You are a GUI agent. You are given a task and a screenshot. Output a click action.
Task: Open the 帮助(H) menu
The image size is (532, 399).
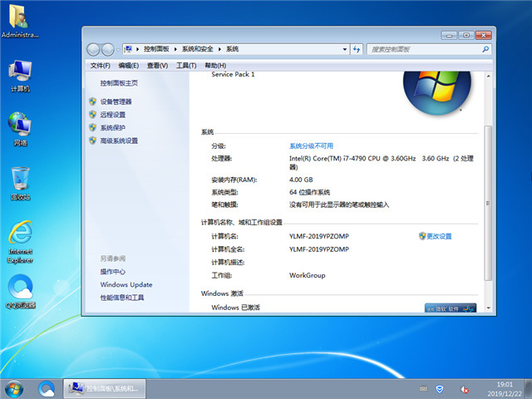tap(215, 66)
